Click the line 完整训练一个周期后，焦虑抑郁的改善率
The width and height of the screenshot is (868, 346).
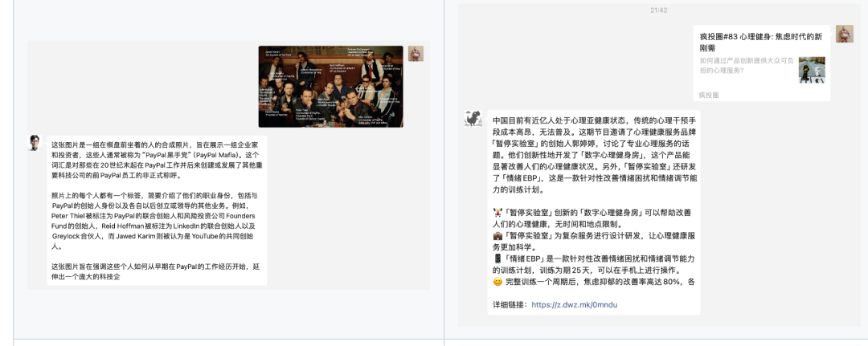593,282
